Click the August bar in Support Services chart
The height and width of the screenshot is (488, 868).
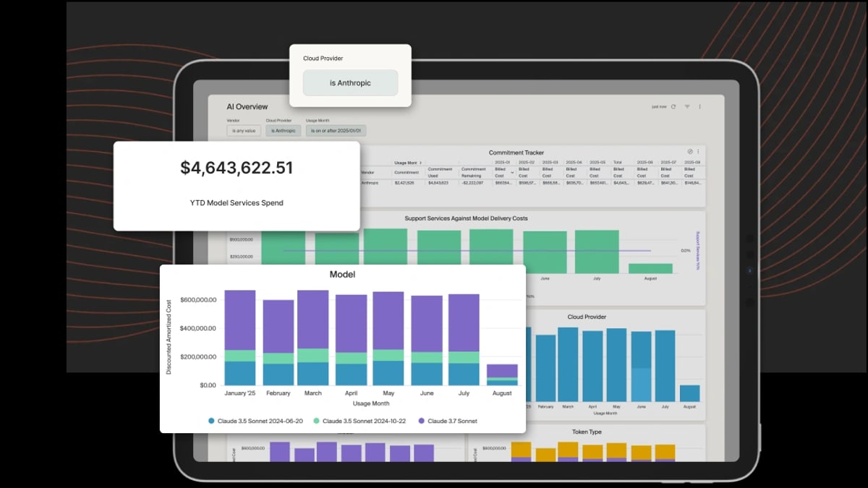tap(650, 268)
